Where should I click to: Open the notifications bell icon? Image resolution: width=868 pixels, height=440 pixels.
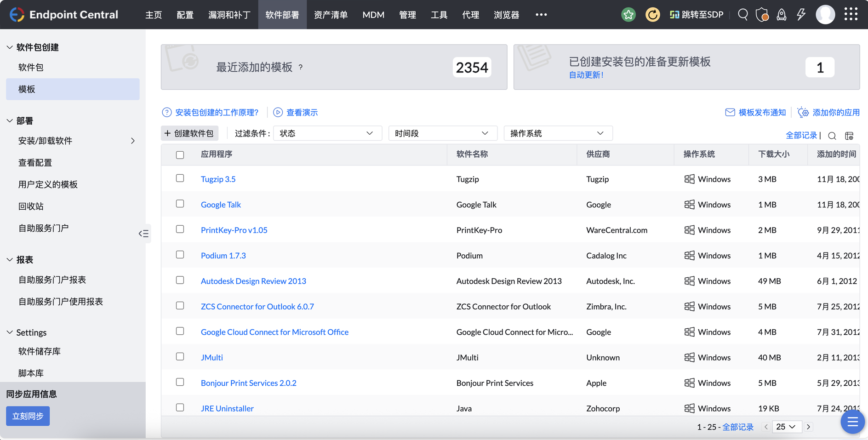(781, 15)
